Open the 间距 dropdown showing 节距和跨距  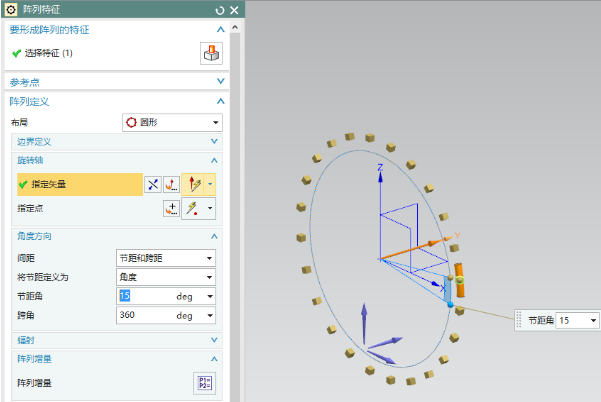click(166, 258)
